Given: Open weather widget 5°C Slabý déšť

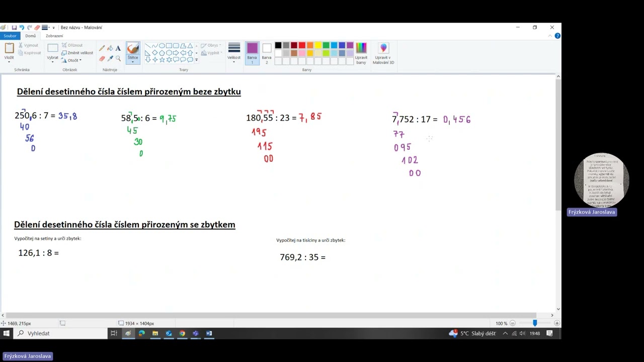Looking at the screenshot, I should pyautogui.click(x=472, y=333).
